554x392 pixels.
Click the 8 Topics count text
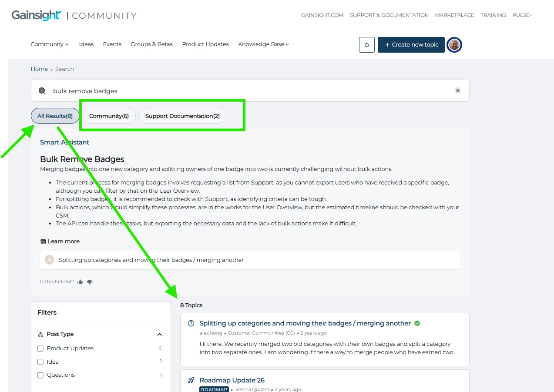[x=191, y=305]
